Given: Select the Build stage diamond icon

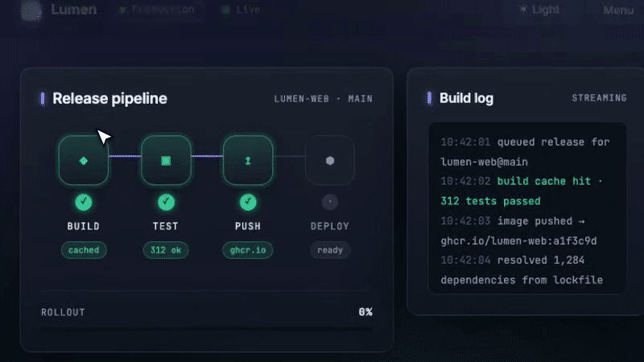Looking at the screenshot, I should coord(84,160).
